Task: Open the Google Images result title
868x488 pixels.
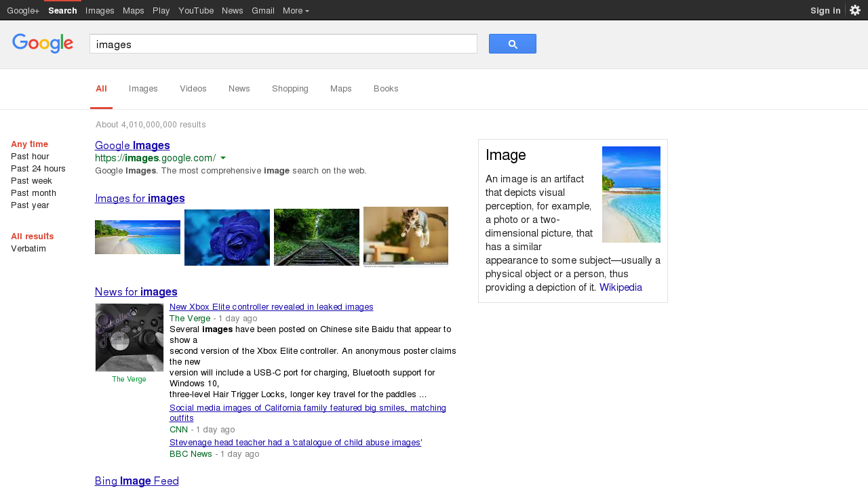Action: 132,145
